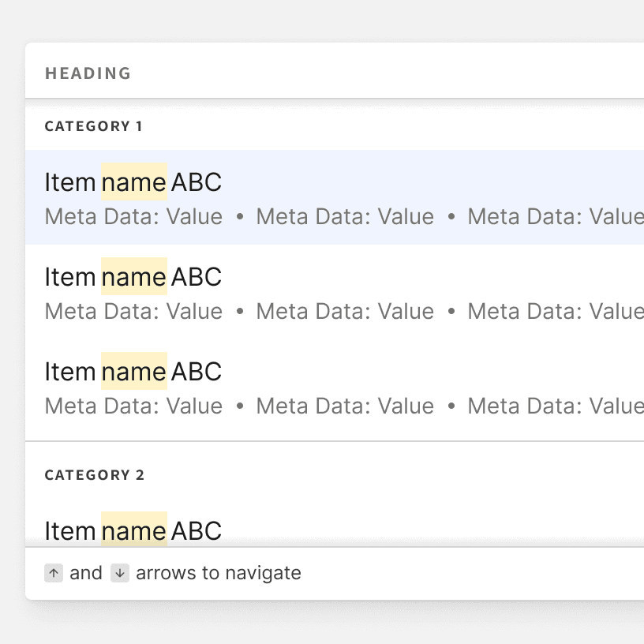Click the first Meta Data value in the third row
Viewport: 644px width, 644px height.
tap(133, 406)
